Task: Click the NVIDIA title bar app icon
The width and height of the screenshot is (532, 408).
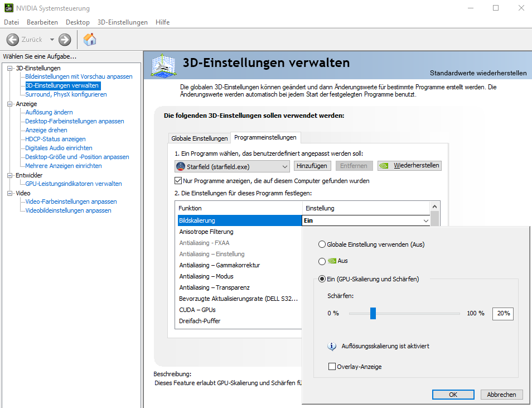Action: [x=8, y=8]
